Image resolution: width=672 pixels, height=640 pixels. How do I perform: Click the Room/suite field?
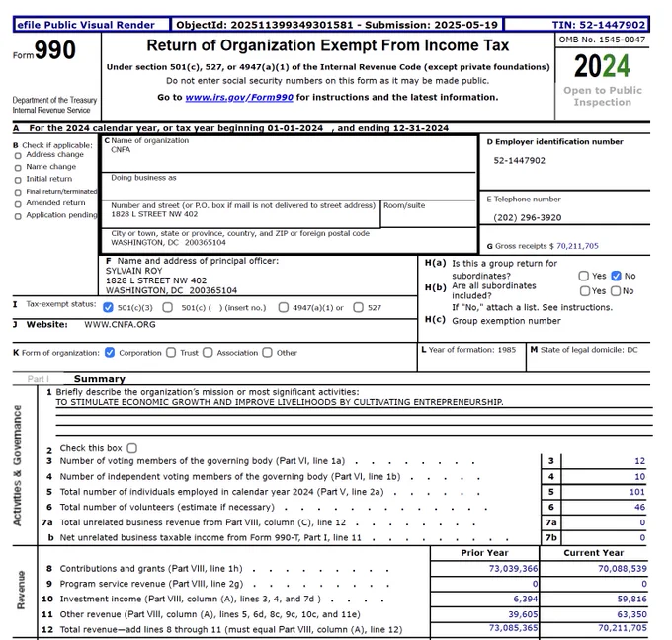(x=428, y=213)
